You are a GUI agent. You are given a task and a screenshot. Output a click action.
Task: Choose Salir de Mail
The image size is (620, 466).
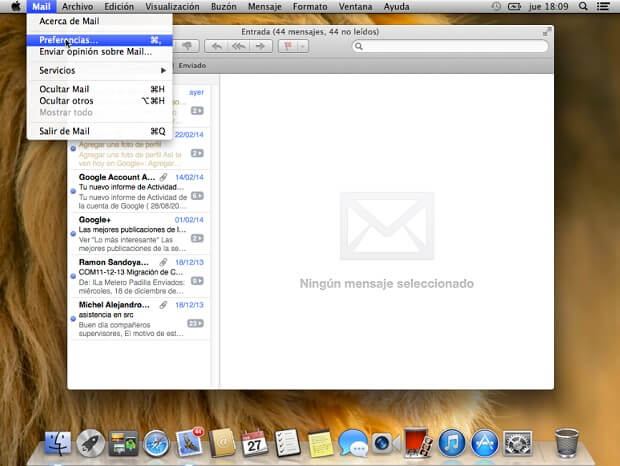pos(100,131)
